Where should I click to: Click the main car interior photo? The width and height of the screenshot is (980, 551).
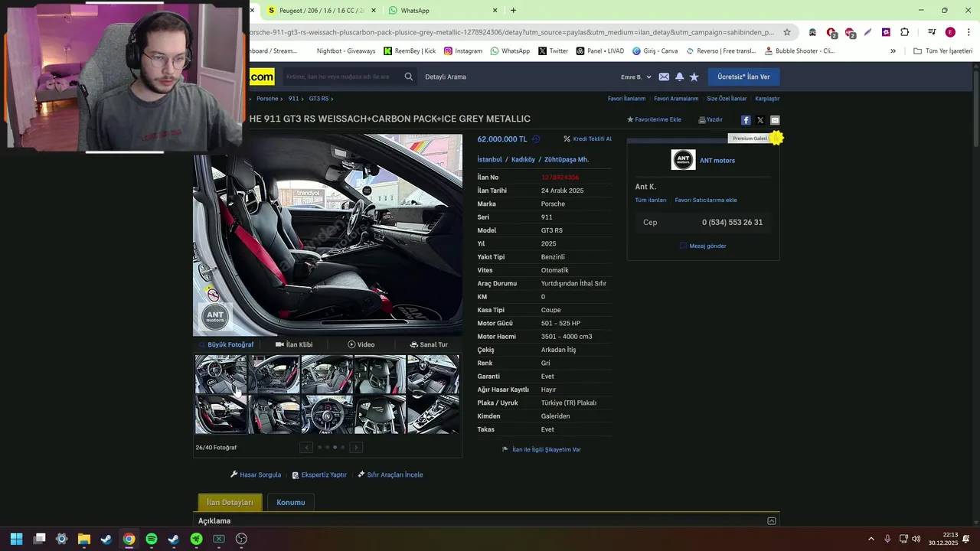[328, 234]
